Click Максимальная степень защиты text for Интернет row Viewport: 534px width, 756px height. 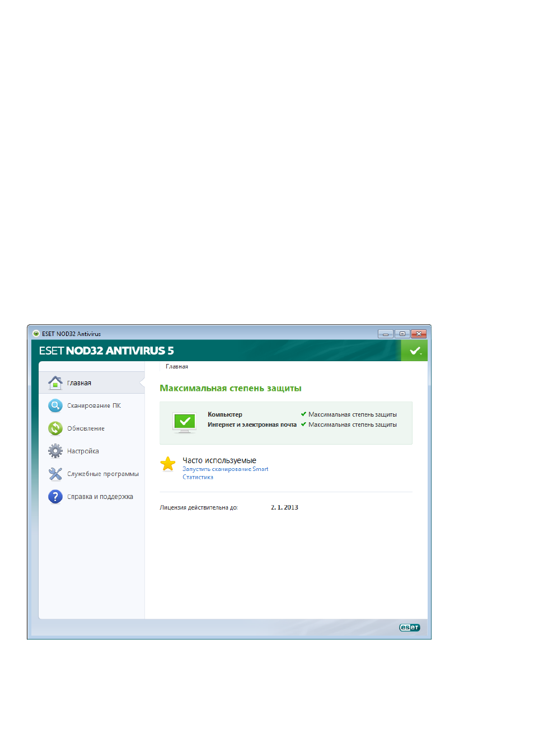pos(353,424)
